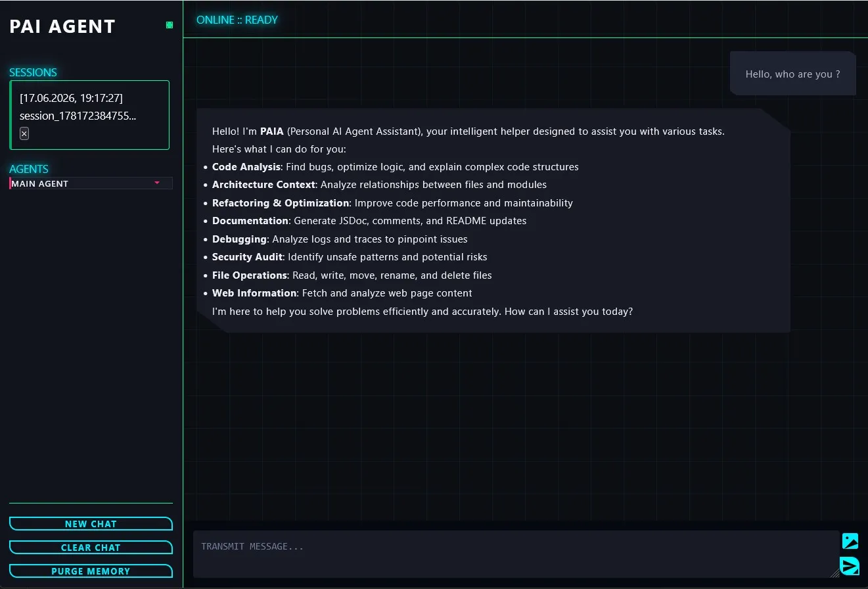Click the send message icon
The height and width of the screenshot is (589, 868).
[x=850, y=566]
